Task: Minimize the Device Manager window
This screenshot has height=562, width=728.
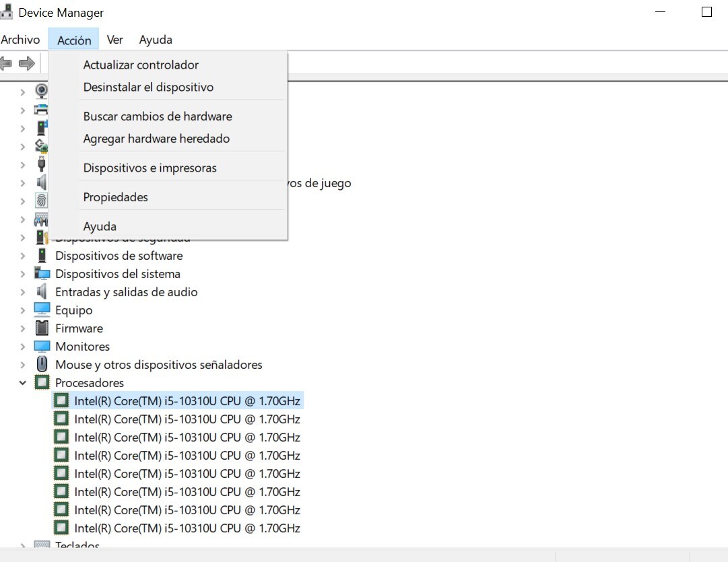Action: (x=660, y=12)
